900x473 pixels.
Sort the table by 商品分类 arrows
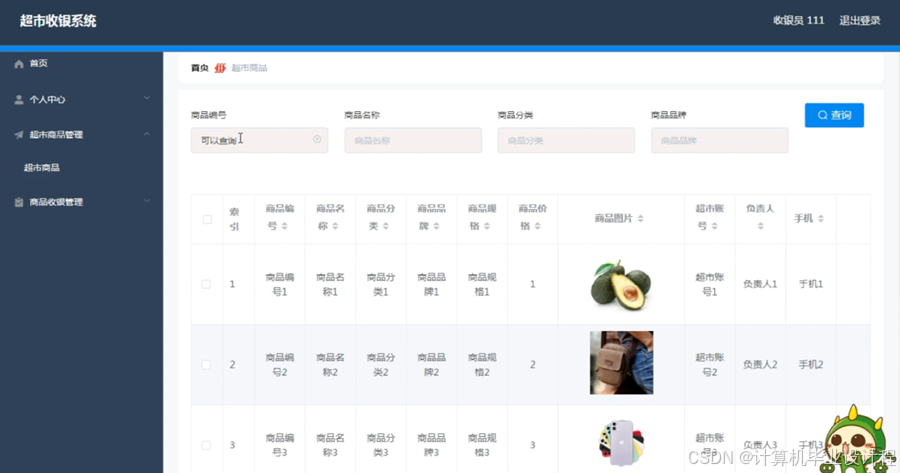click(386, 226)
